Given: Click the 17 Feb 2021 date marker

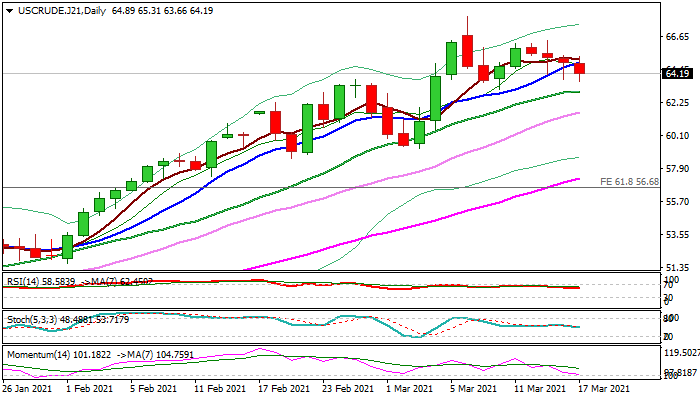Looking at the screenshot, I should 283,388.
